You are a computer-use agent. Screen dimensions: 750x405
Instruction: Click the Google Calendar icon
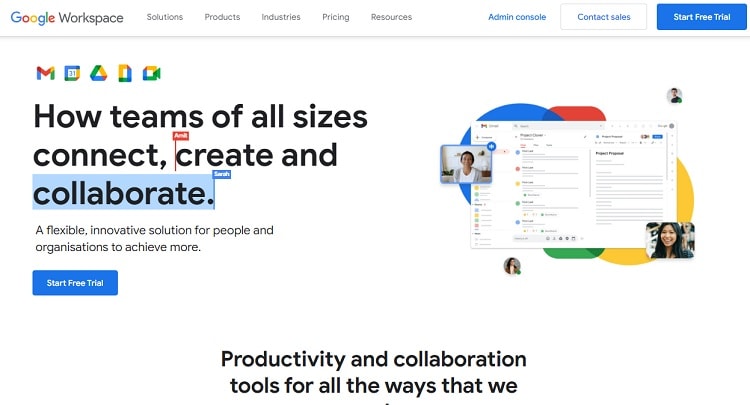(72, 73)
